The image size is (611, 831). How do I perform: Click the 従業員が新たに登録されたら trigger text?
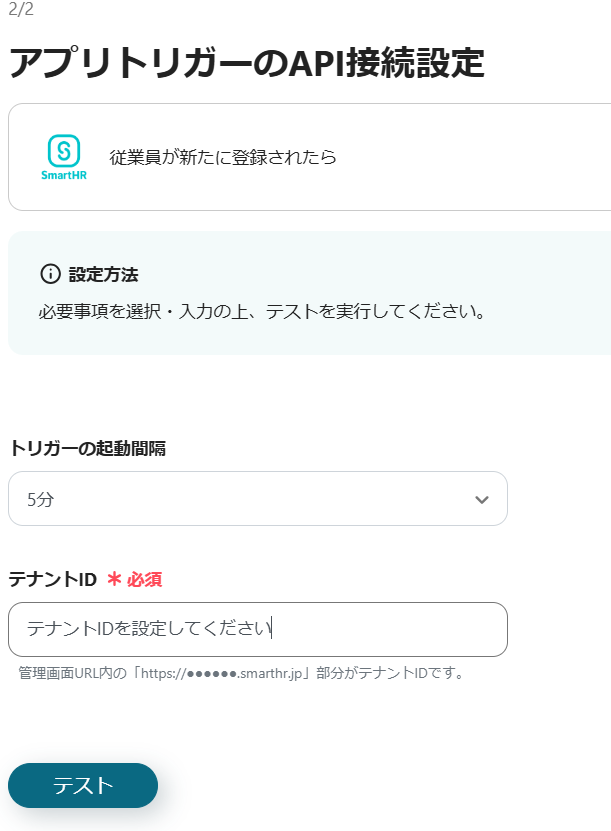(223, 157)
